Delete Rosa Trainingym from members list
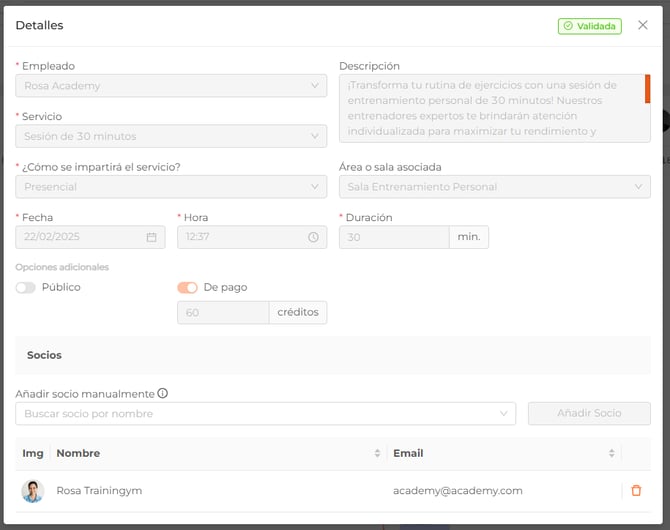This screenshot has width=670, height=530. pyautogui.click(x=636, y=491)
